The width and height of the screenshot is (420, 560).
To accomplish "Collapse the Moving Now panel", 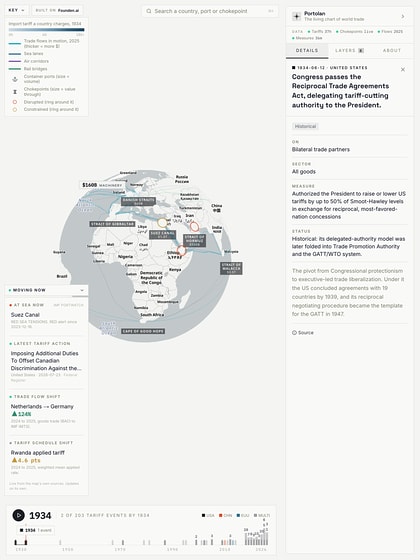I will [82, 290].
